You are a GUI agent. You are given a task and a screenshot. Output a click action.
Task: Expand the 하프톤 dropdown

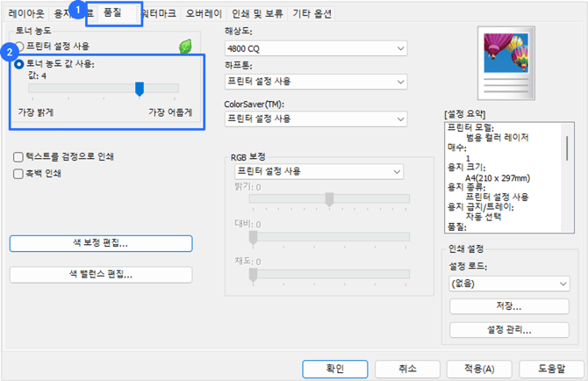(x=316, y=82)
